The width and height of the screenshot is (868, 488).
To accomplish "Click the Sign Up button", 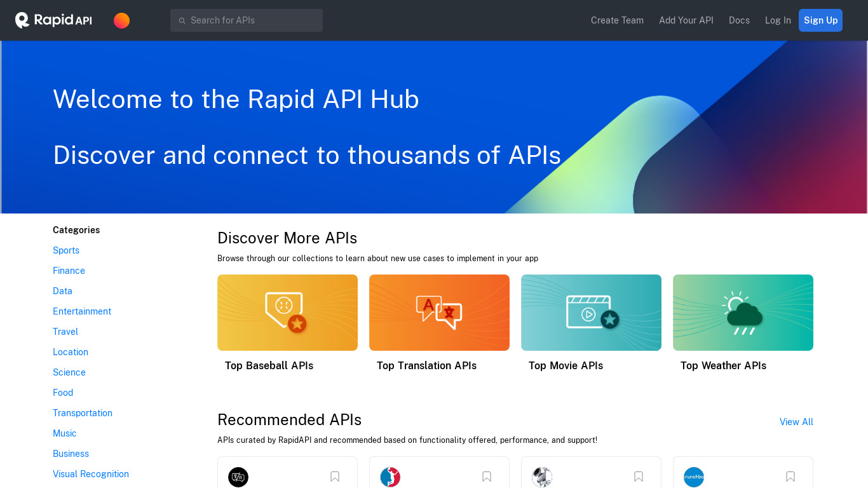I will (x=820, y=20).
